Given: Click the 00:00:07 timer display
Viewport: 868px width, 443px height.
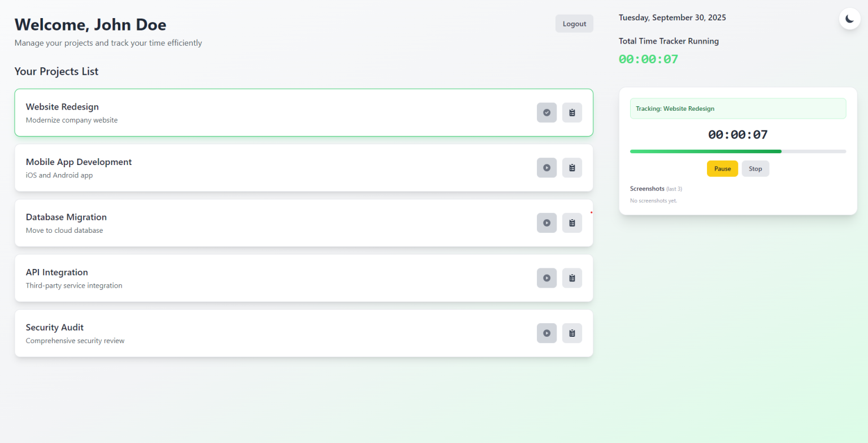Looking at the screenshot, I should click(737, 134).
